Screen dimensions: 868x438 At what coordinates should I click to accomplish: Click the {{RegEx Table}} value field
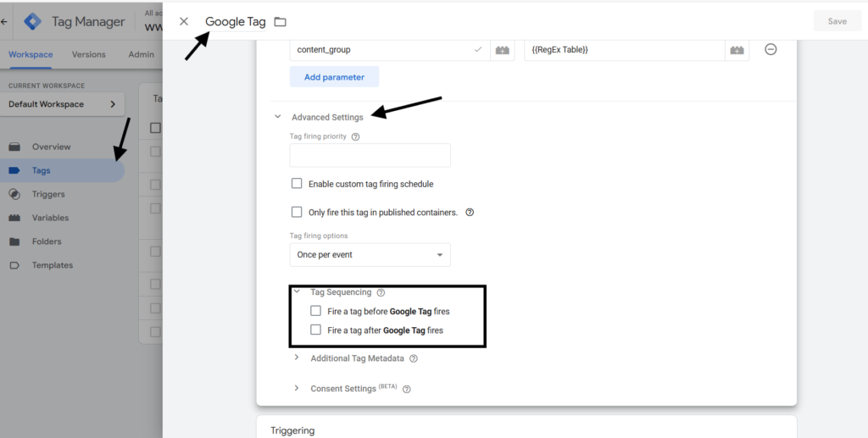[x=625, y=50]
